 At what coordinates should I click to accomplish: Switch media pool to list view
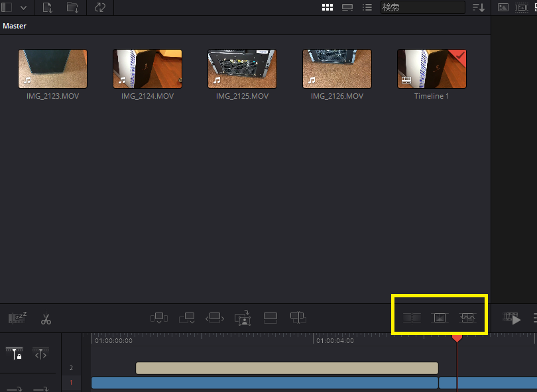(x=367, y=7)
